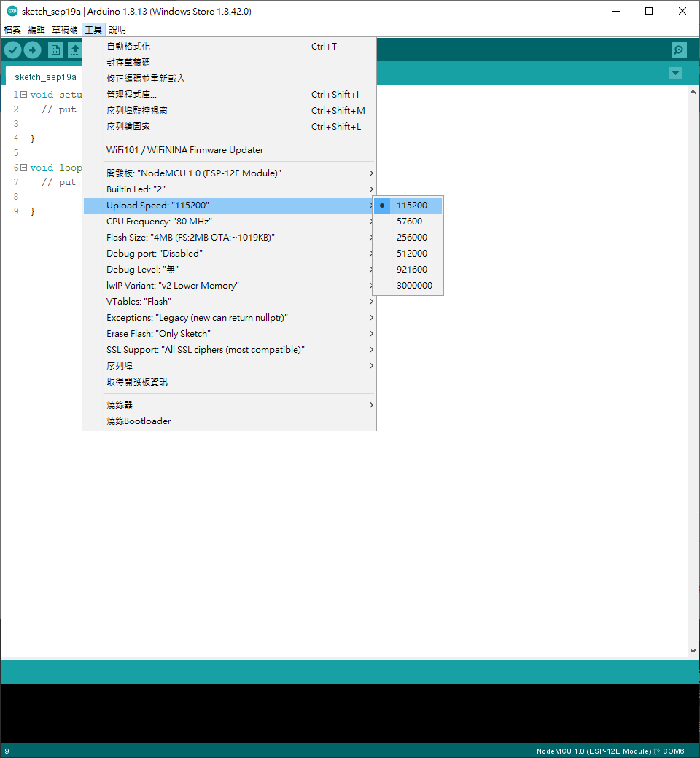Expand the 序列埠 submenu
Image resolution: width=700 pixels, height=758 pixels.
point(229,365)
